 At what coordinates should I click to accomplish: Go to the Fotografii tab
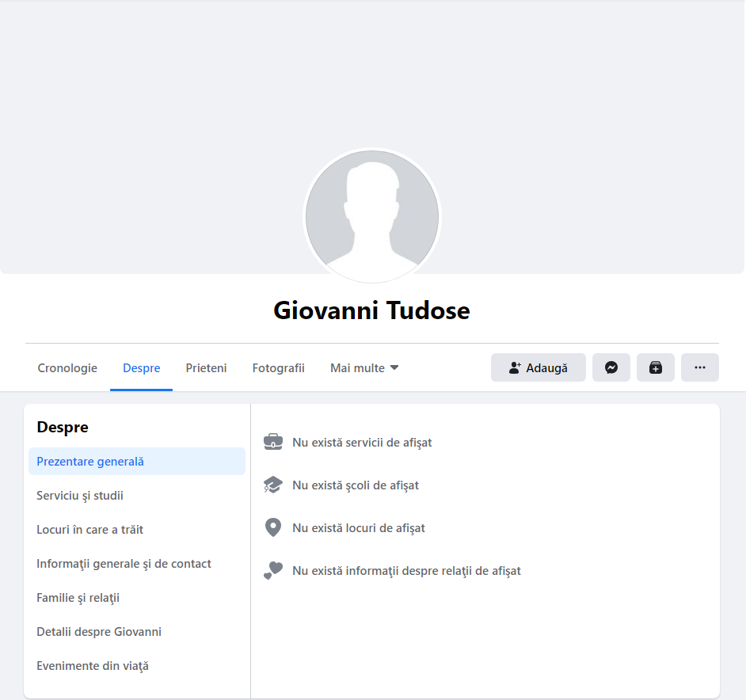(x=278, y=368)
